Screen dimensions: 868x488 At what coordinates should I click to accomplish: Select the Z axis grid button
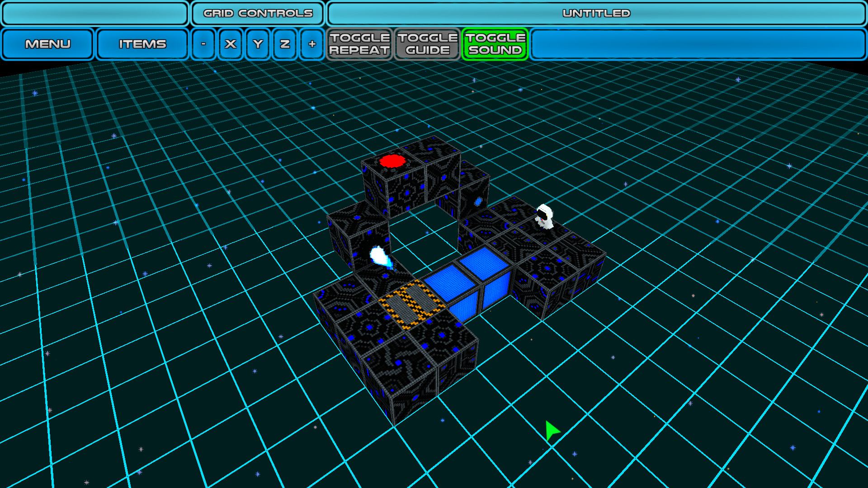(x=285, y=44)
